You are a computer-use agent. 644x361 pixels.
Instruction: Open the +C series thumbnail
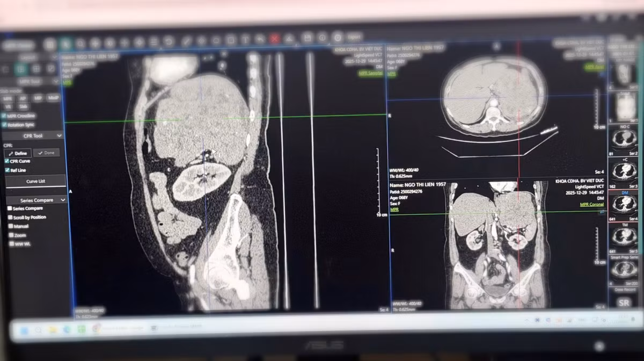tap(624, 171)
